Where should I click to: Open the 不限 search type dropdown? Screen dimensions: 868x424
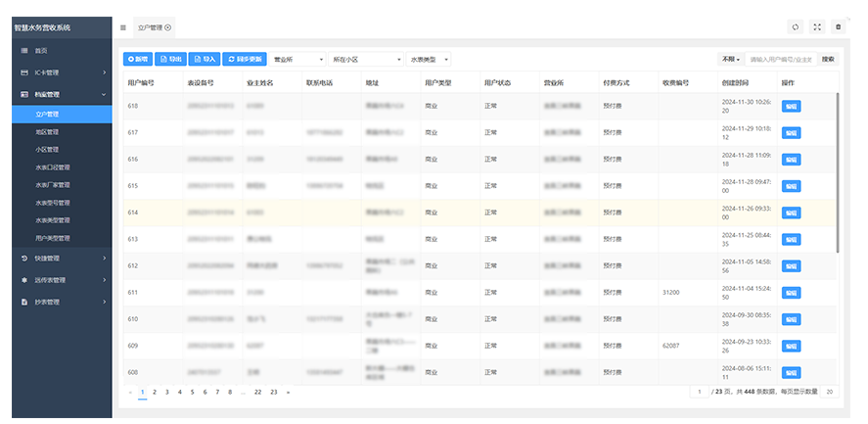(731, 60)
